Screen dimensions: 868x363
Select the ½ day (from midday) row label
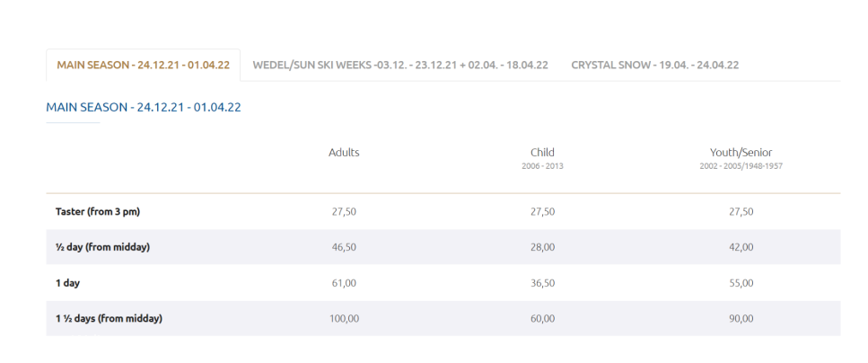click(102, 247)
